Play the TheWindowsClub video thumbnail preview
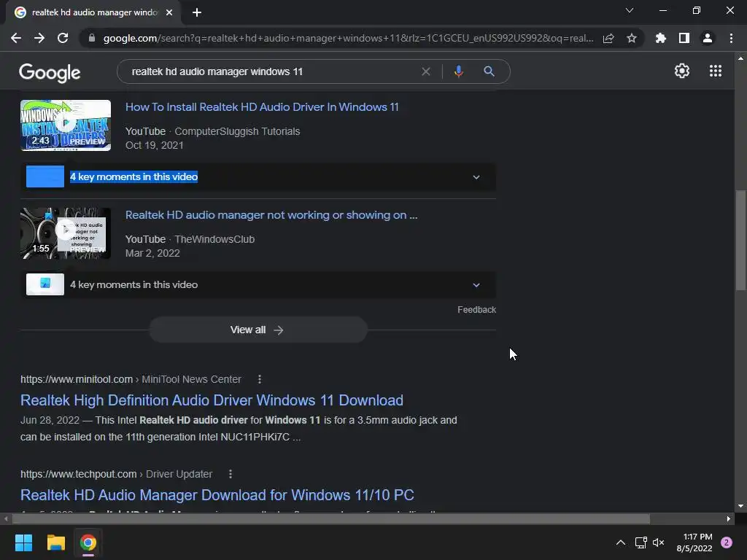Image resolution: width=747 pixels, height=560 pixels. (66, 233)
